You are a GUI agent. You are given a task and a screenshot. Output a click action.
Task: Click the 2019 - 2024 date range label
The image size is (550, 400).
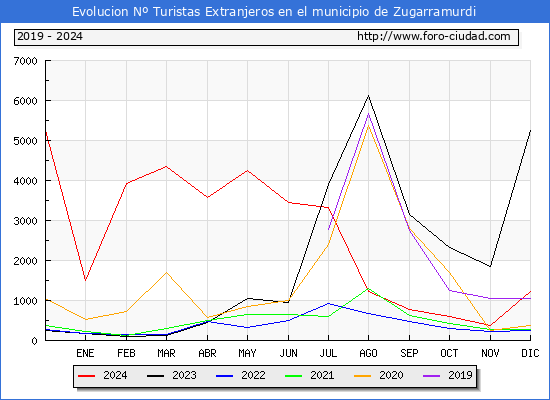pyautogui.click(x=50, y=36)
